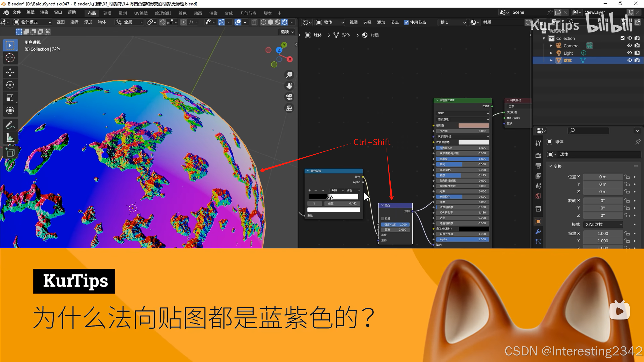The height and width of the screenshot is (362, 644).
Task: Click the 球体 breadcrumb in node editor
Action: [317, 35]
